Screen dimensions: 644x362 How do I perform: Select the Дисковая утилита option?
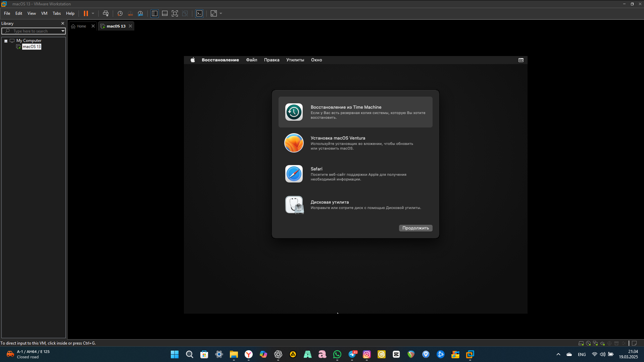tap(355, 205)
